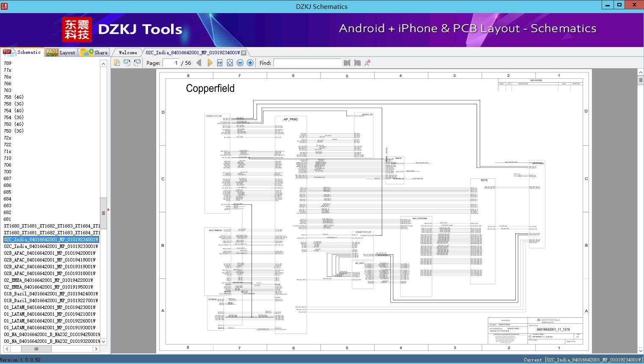This screenshot has width=644, height=364.
Task: Select list item 758 (4G)
Action: [14, 97]
